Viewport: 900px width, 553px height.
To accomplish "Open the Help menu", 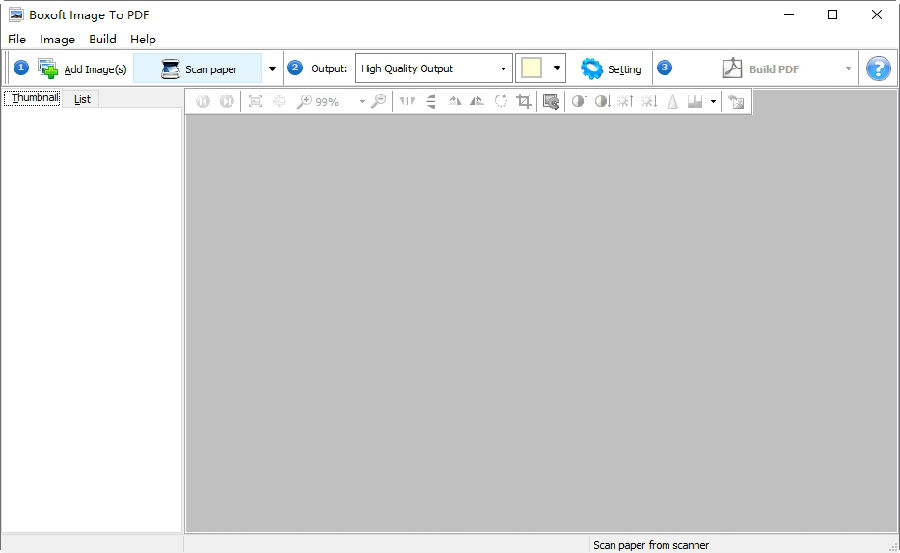I will coord(142,39).
